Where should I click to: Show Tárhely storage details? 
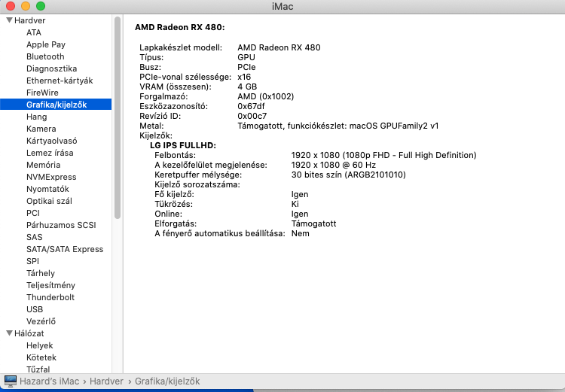(41, 273)
